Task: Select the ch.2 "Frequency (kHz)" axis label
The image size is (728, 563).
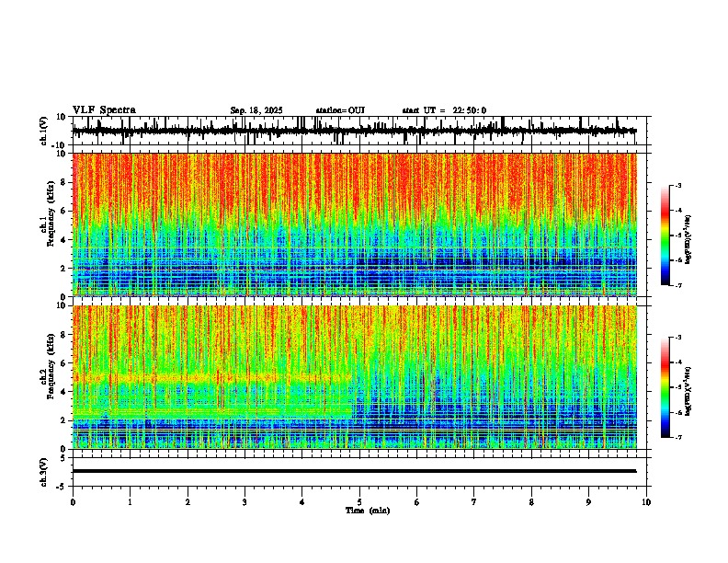Action: (51, 365)
